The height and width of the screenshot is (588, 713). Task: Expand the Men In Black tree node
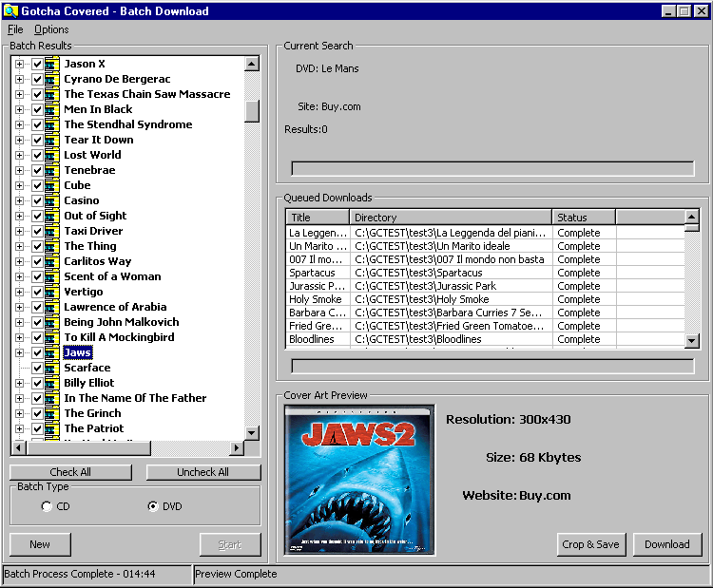pyautogui.click(x=19, y=109)
